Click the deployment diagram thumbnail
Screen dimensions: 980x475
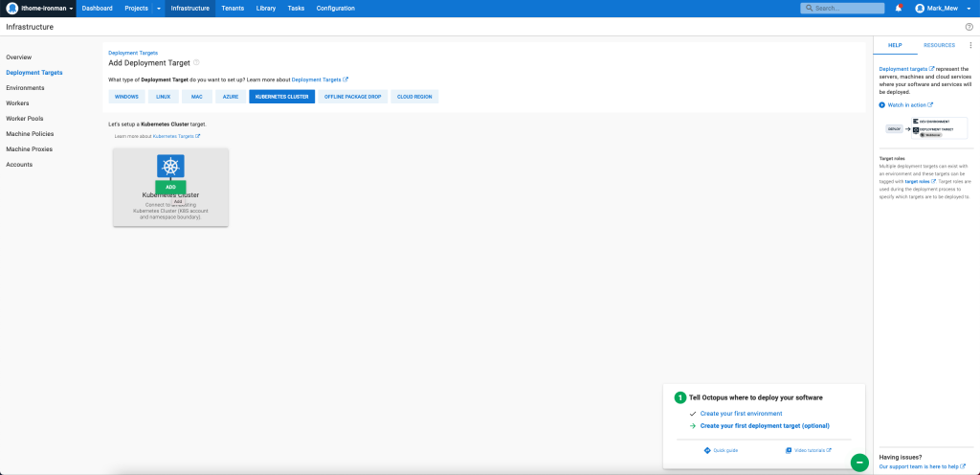click(926, 128)
